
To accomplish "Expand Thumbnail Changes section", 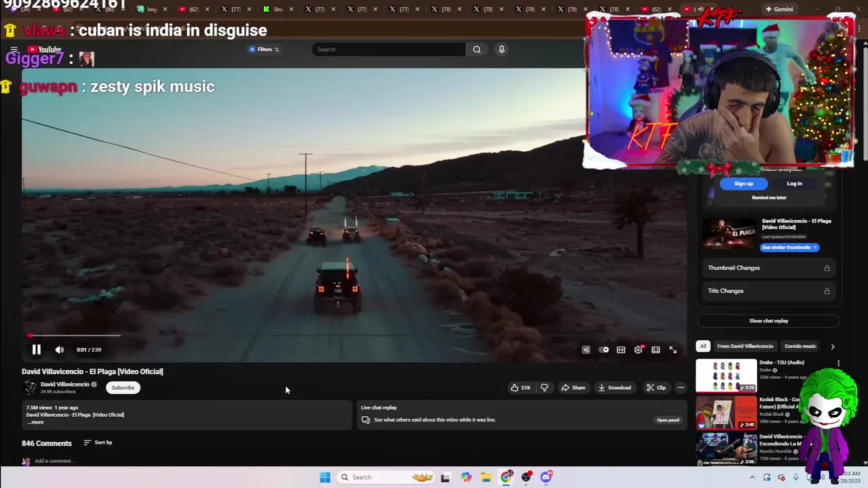I will tap(769, 268).
